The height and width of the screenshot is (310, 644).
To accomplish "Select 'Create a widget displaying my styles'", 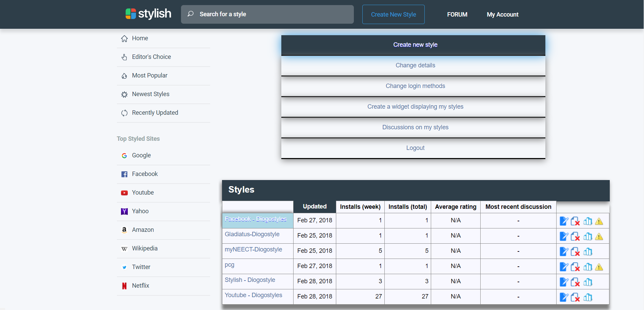I will click(413, 107).
